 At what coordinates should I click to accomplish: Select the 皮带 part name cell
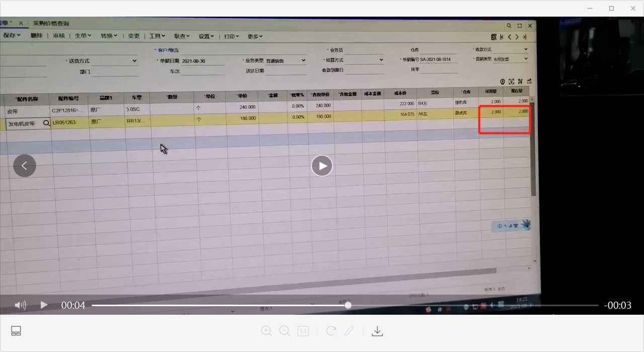26,111
